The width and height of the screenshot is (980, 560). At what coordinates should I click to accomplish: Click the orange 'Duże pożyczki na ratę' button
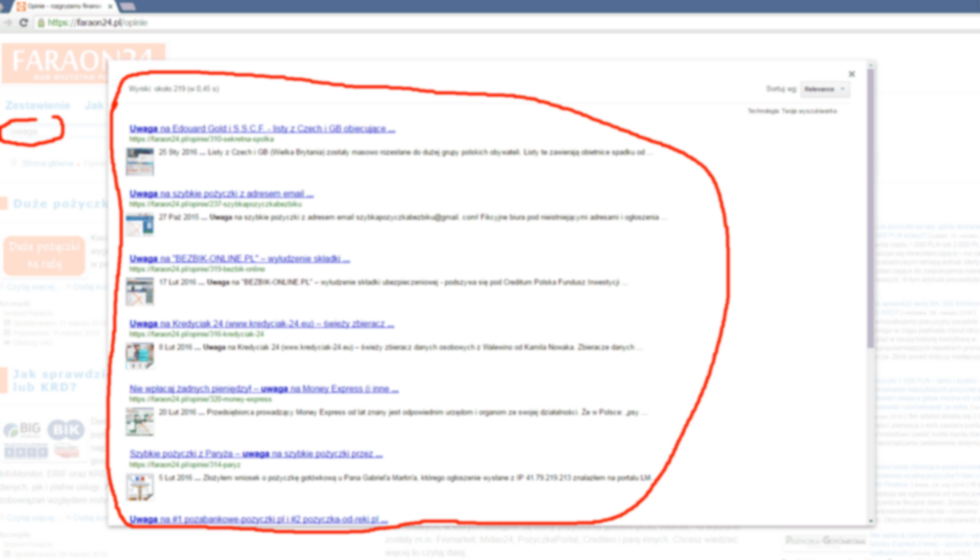pyautogui.click(x=44, y=255)
